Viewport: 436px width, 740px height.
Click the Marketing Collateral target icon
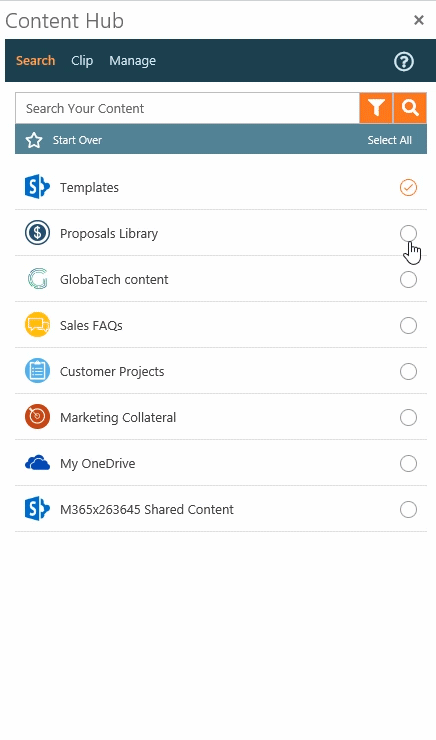[x=37, y=417]
